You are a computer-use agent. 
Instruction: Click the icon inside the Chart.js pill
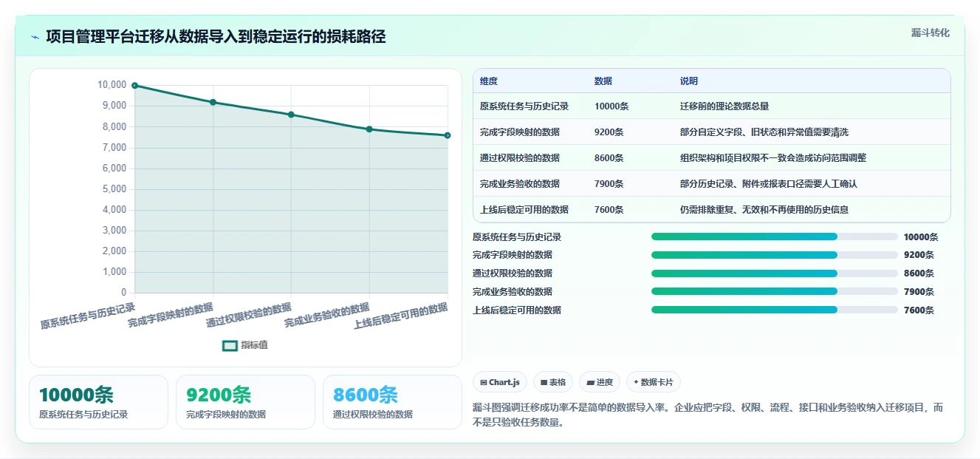click(483, 383)
